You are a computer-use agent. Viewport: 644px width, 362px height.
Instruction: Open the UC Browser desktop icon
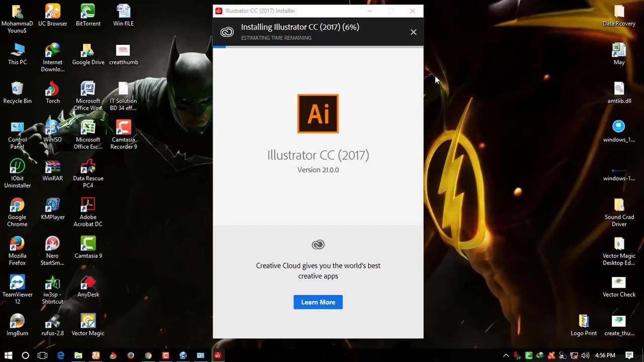(52, 15)
